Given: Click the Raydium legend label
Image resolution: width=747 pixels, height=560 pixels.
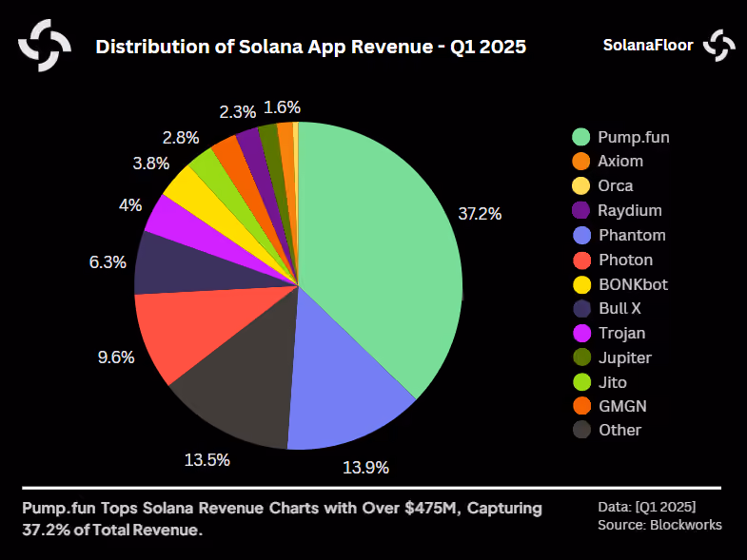Looking at the screenshot, I should (630, 210).
